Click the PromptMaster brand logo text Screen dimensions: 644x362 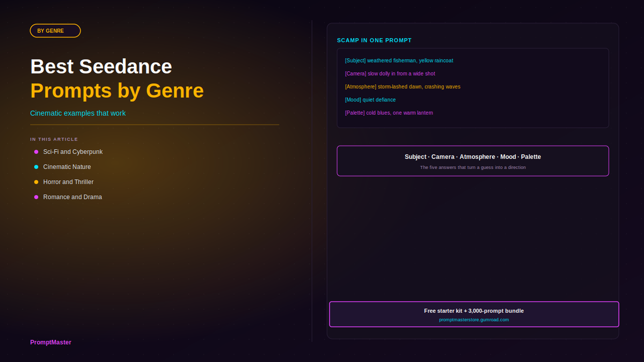coord(50,342)
